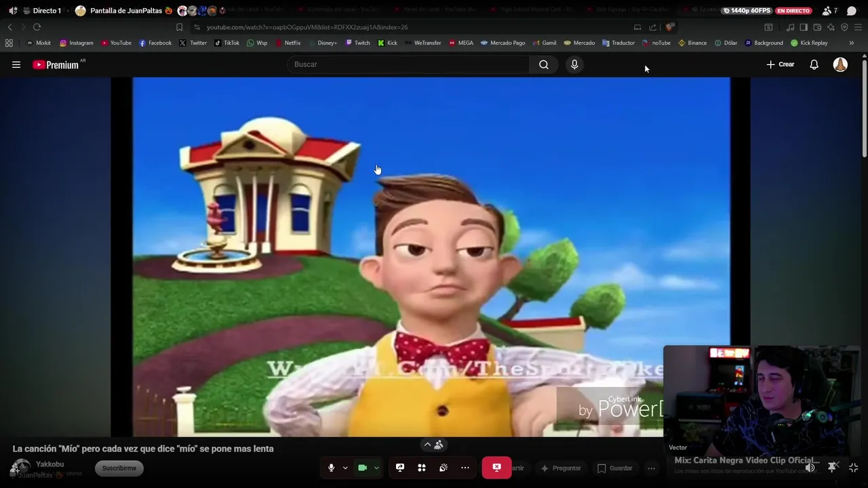Viewport: 868px width, 488px height.
Task: Open video more actions ellipsis beside Guardar
Action: tap(651, 468)
